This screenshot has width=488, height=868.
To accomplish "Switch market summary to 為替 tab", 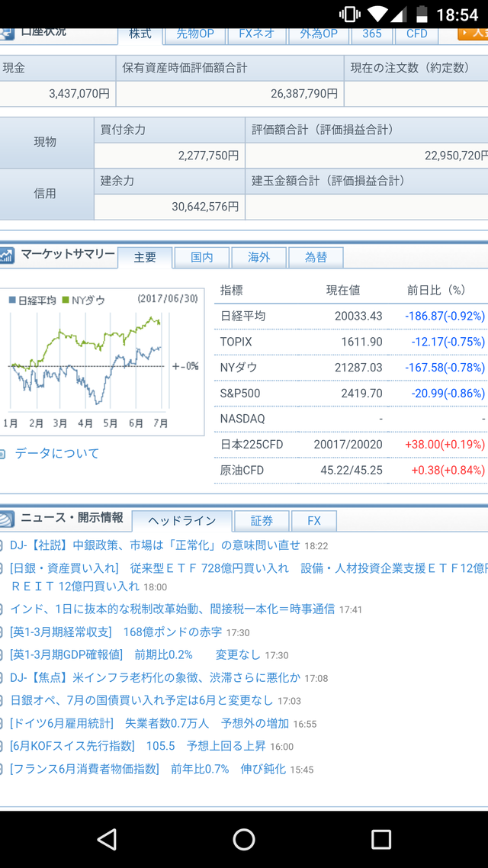I will coord(316,257).
